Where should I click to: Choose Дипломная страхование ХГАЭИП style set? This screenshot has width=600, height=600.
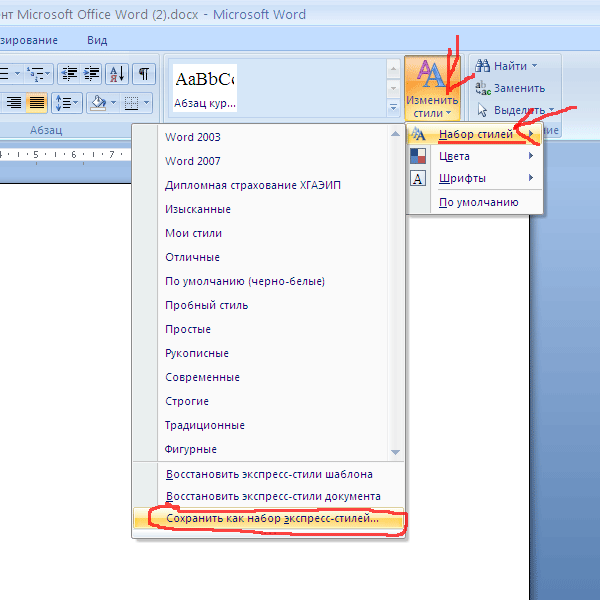coord(253,185)
